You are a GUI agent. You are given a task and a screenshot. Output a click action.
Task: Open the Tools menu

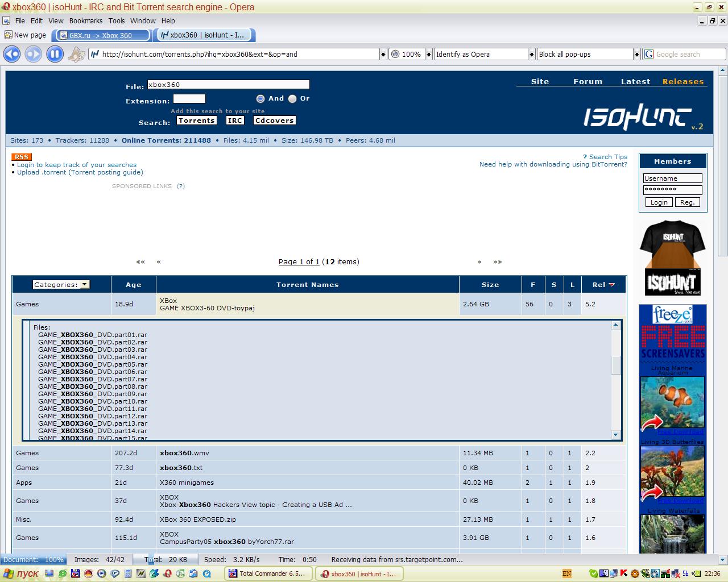pyautogui.click(x=117, y=21)
